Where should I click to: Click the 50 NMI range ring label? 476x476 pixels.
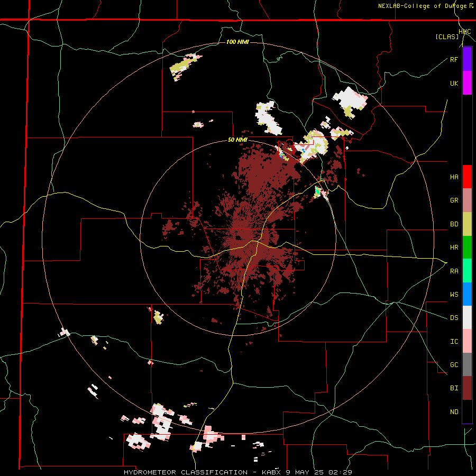click(237, 140)
